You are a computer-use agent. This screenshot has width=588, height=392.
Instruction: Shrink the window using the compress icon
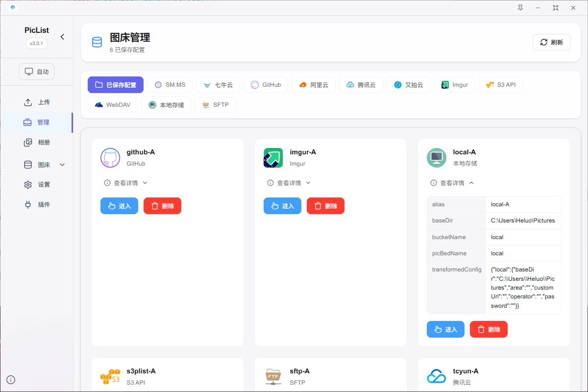click(x=556, y=7)
